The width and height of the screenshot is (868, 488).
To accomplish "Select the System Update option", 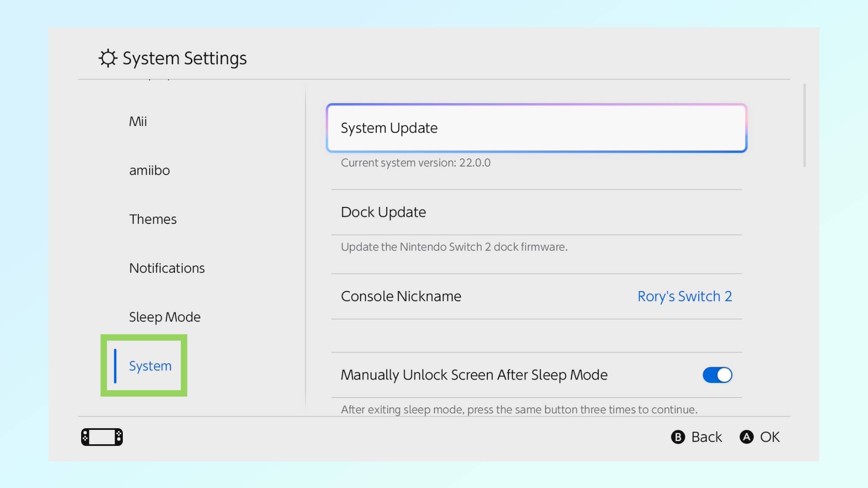I will [x=537, y=128].
